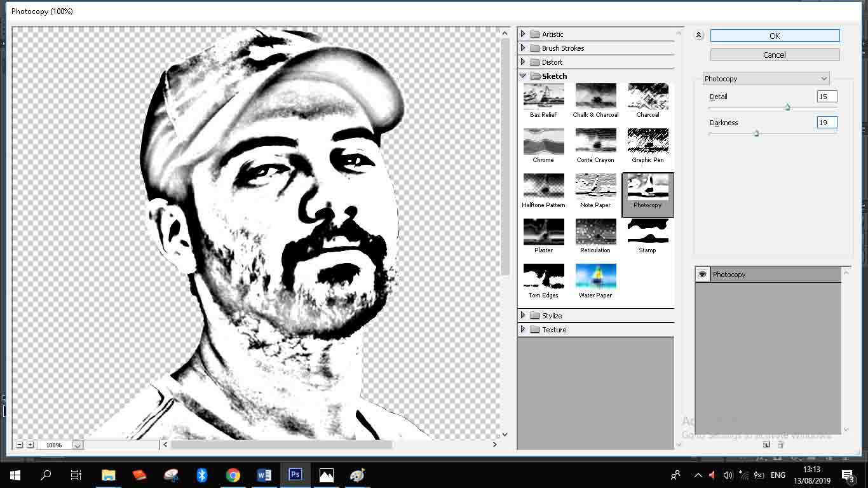The height and width of the screenshot is (488, 868).
Task: Select the Bas Relief filter thumbnail
Action: coord(543,97)
